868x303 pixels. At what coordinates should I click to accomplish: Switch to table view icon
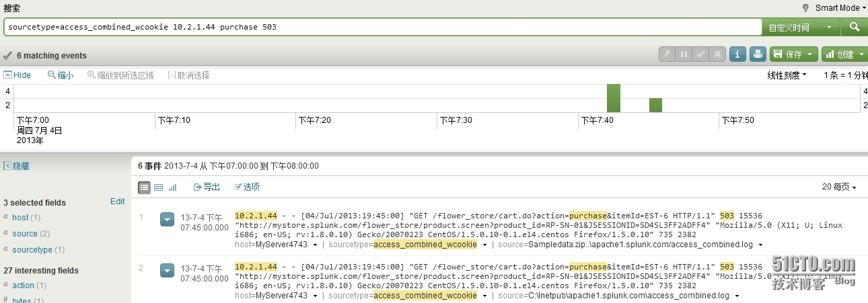click(159, 187)
